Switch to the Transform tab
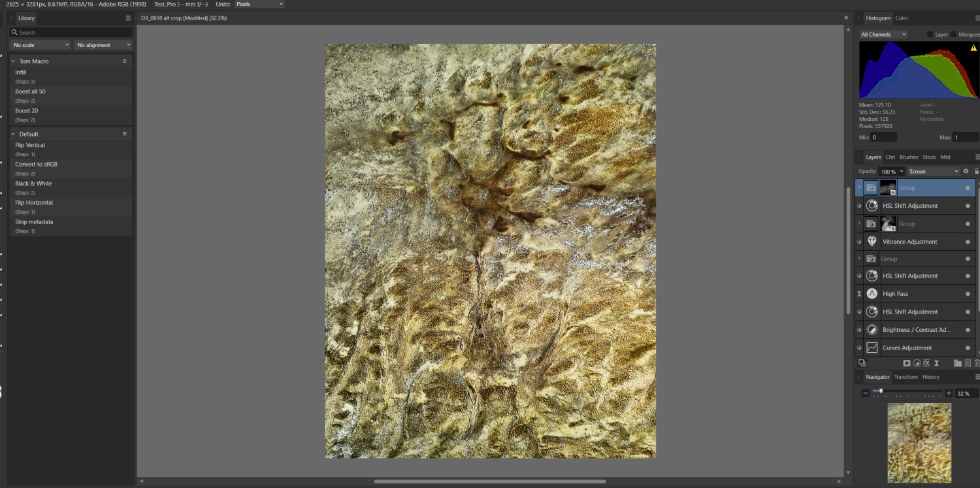Image resolution: width=980 pixels, height=488 pixels. 906,377
